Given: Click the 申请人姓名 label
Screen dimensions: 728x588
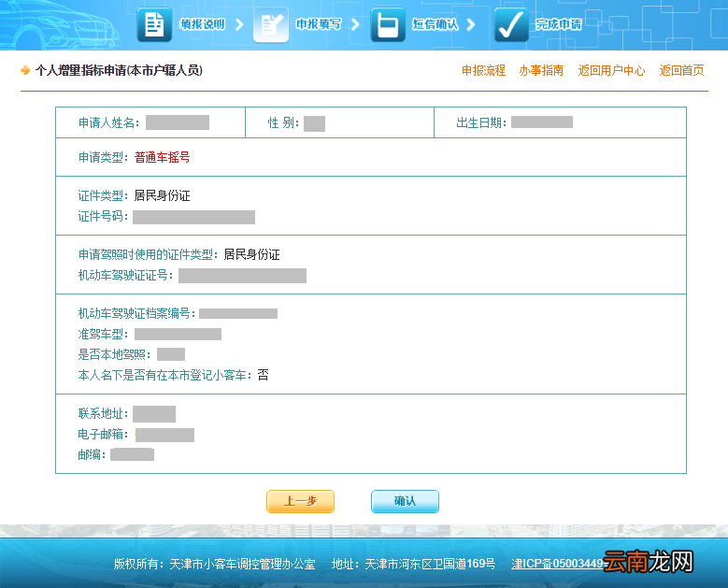Looking at the screenshot, I should tap(108, 122).
